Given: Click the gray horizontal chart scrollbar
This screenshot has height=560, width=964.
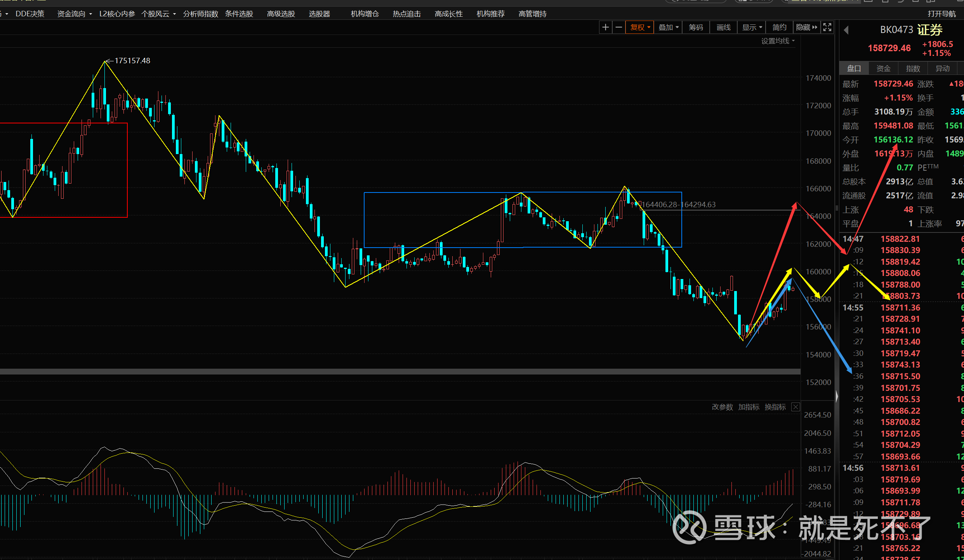Looking at the screenshot, I should [400, 372].
